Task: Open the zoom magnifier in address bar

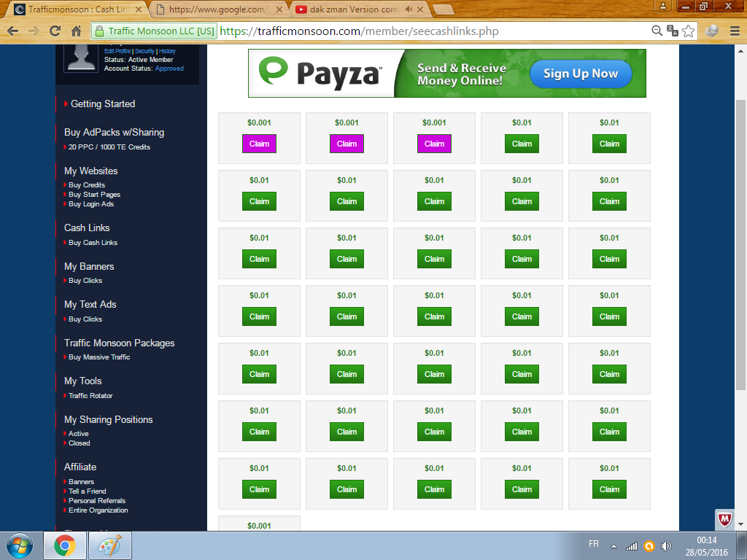Action: (x=657, y=31)
